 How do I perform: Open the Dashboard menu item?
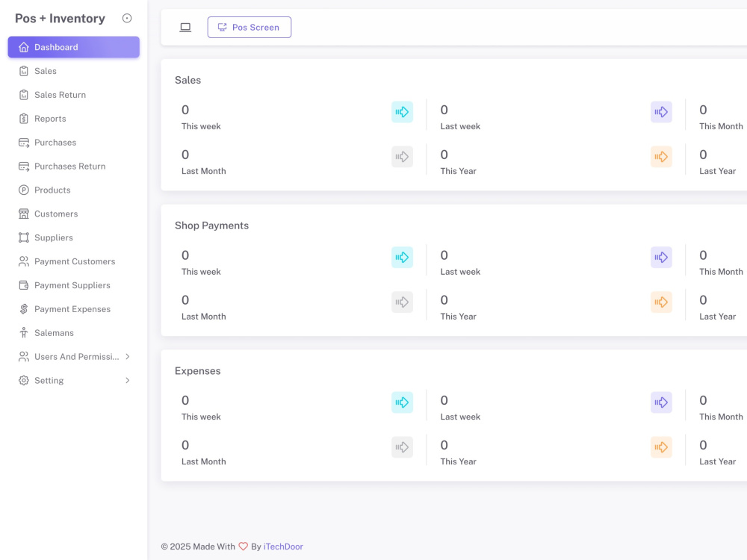point(74,47)
